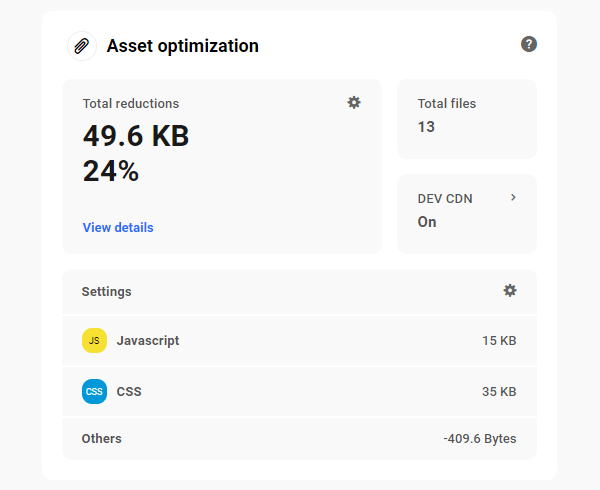The height and width of the screenshot is (490, 600).
Task: Click the yellow JS icon
Action: 94,340
